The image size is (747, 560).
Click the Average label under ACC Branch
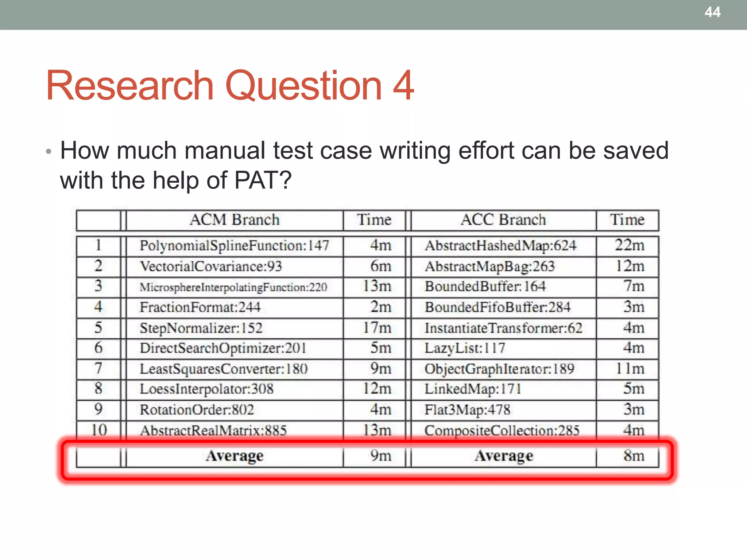[x=504, y=456]
